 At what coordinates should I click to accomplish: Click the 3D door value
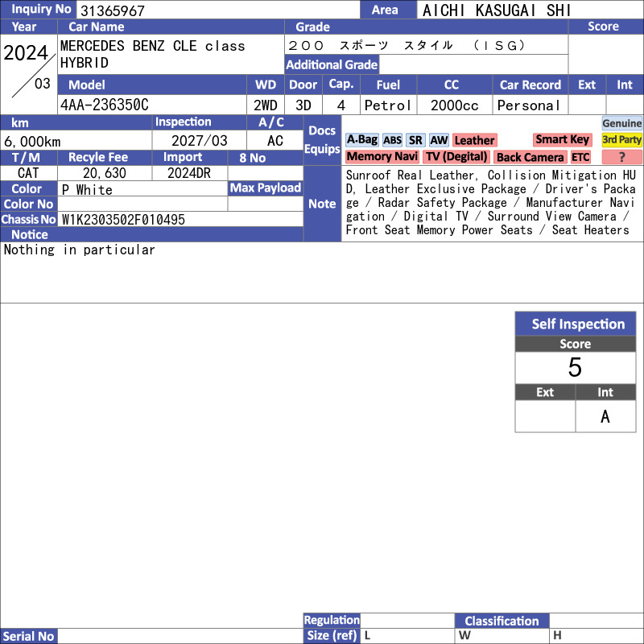pos(303,105)
